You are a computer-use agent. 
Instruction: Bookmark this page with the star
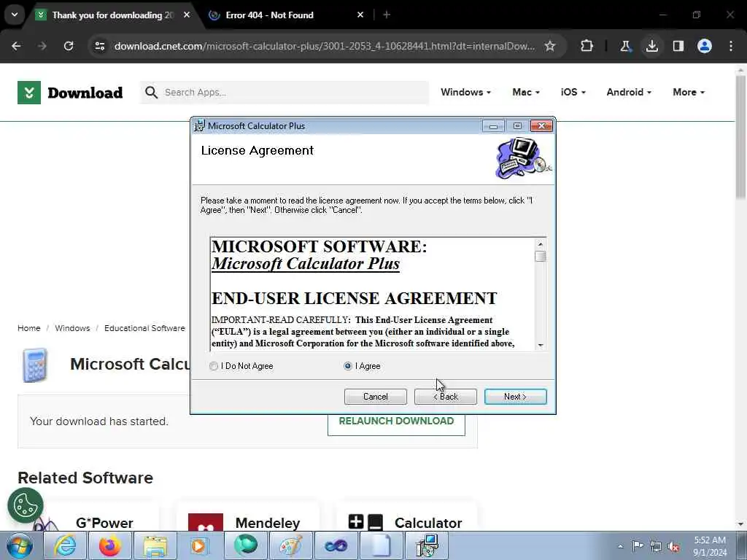coord(550,46)
